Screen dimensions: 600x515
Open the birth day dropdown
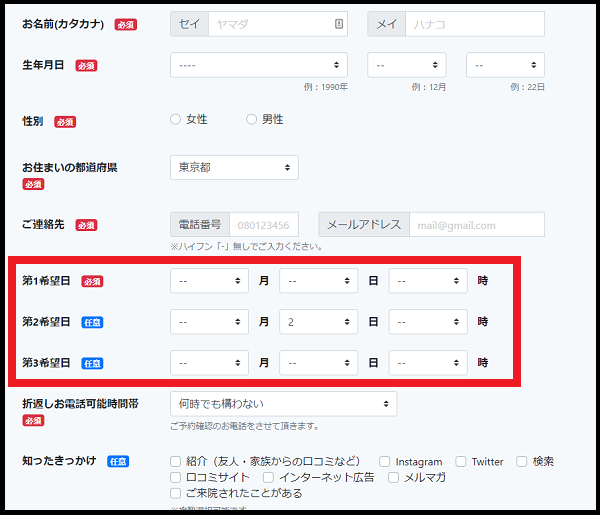coord(505,65)
